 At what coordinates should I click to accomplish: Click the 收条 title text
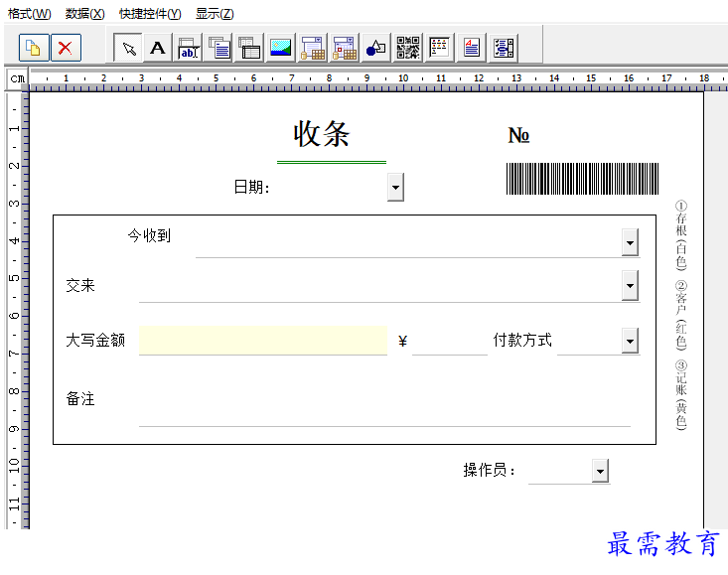pyautogui.click(x=322, y=134)
